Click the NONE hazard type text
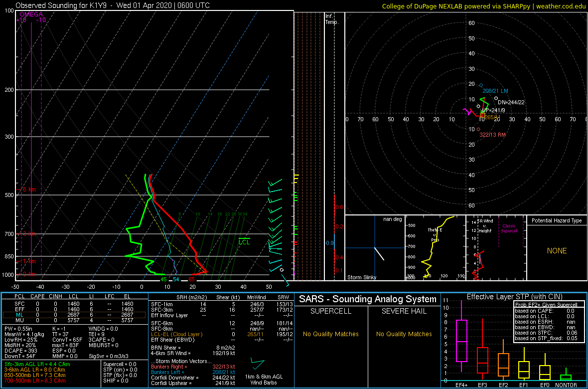The height and width of the screenshot is (389, 588). pyautogui.click(x=557, y=251)
